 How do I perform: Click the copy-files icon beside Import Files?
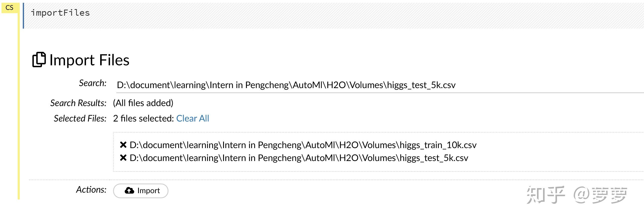tap(39, 60)
